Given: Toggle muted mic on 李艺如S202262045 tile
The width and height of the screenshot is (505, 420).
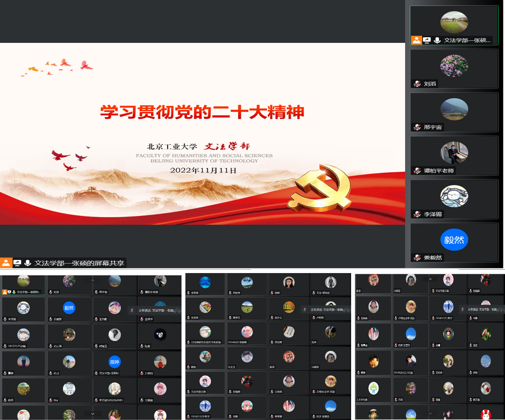Looking at the screenshot, I should (x=96, y=400).
